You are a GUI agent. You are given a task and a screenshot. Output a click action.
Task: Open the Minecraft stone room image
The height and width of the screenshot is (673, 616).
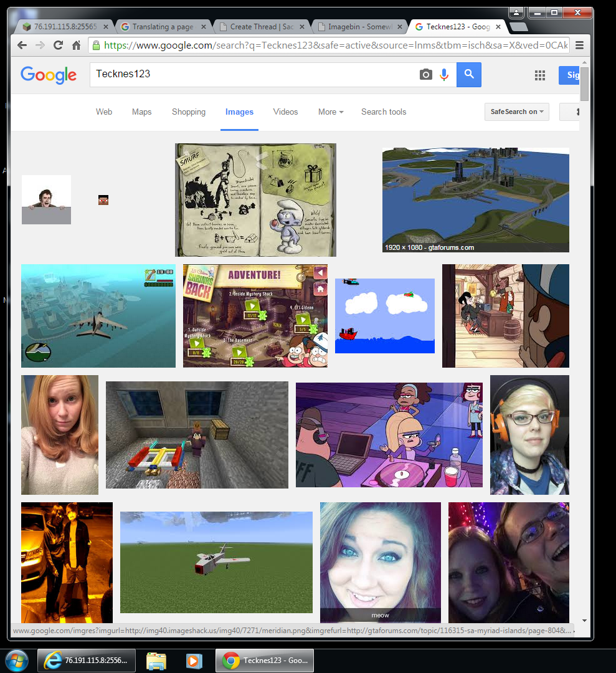point(197,435)
